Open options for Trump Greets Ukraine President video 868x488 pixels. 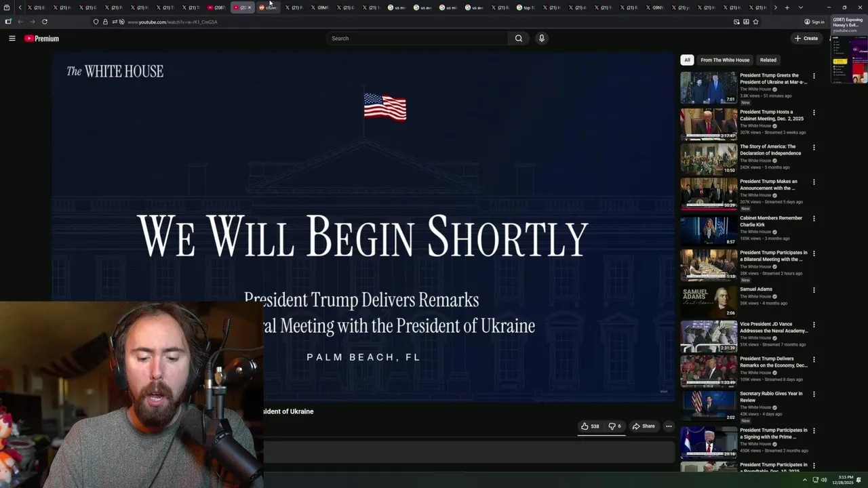814,76
